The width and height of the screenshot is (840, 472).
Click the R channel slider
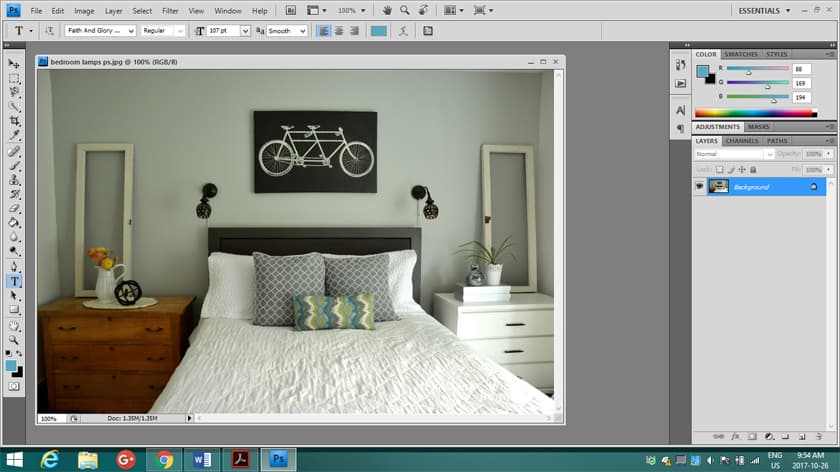[x=758, y=69]
